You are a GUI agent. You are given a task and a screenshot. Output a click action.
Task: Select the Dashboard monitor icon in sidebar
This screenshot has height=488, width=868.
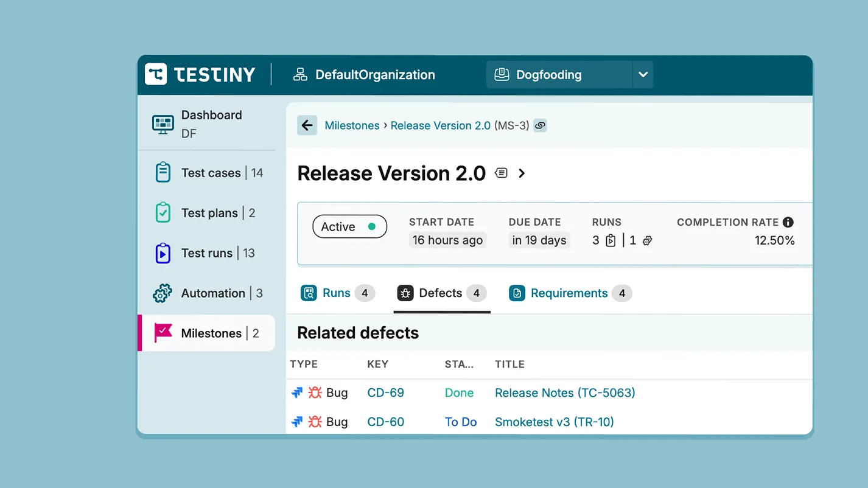click(x=162, y=124)
